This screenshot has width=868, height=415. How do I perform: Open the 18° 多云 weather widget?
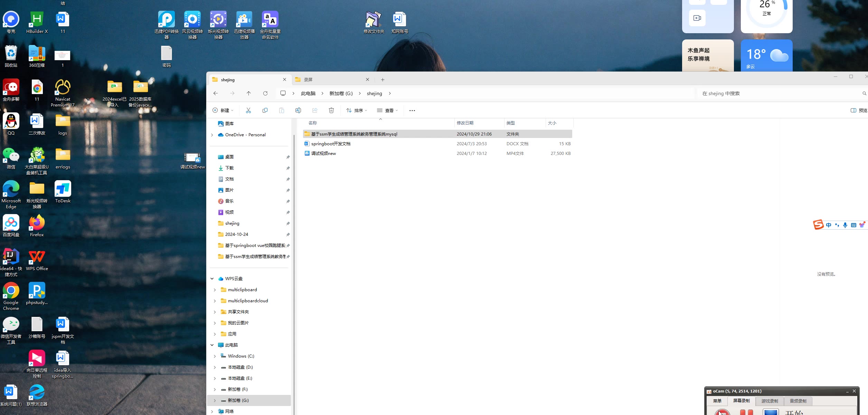point(766,56)
